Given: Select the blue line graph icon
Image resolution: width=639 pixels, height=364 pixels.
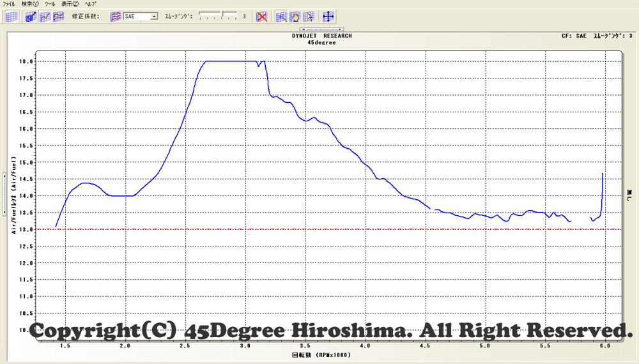Looking at the screenshot, I should click(x=45, y=17).
